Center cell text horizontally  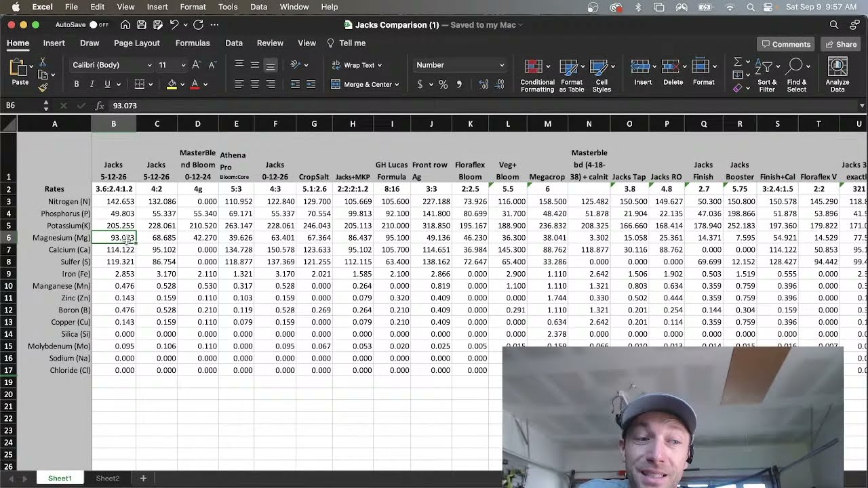tap(254, 84)
